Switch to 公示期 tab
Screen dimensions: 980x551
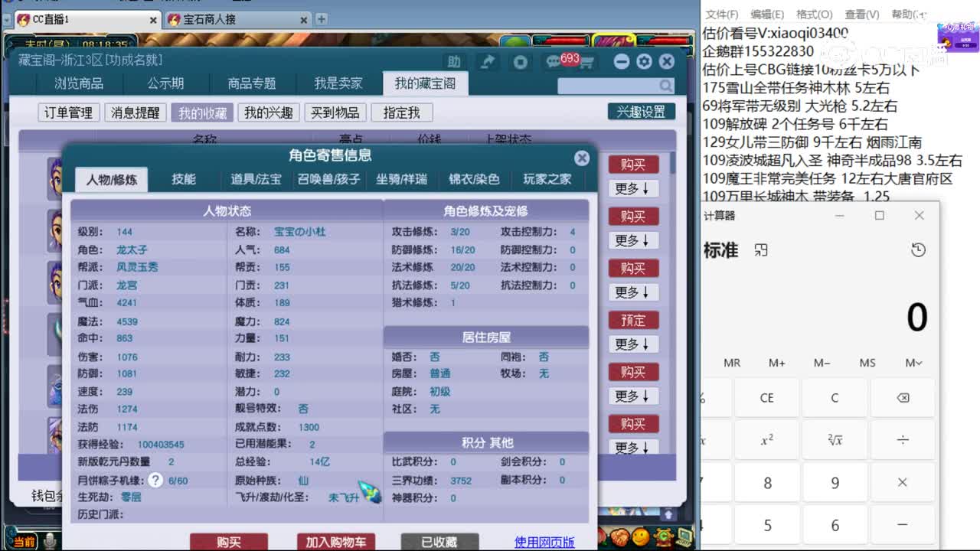pos(165,83)
